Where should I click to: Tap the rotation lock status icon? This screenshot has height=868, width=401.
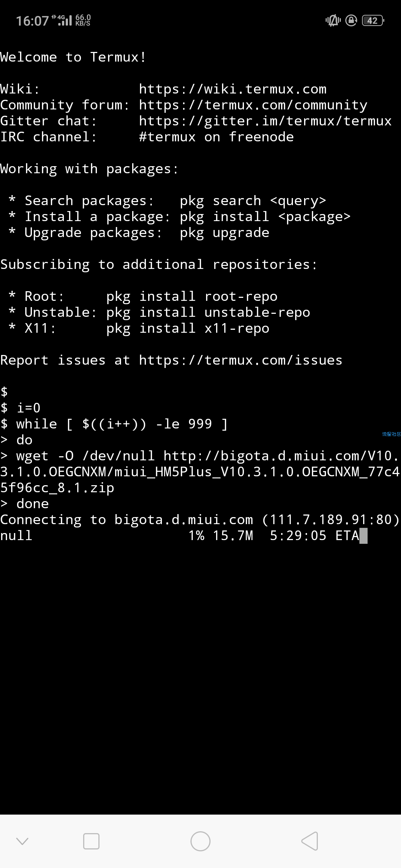(351, 20)
